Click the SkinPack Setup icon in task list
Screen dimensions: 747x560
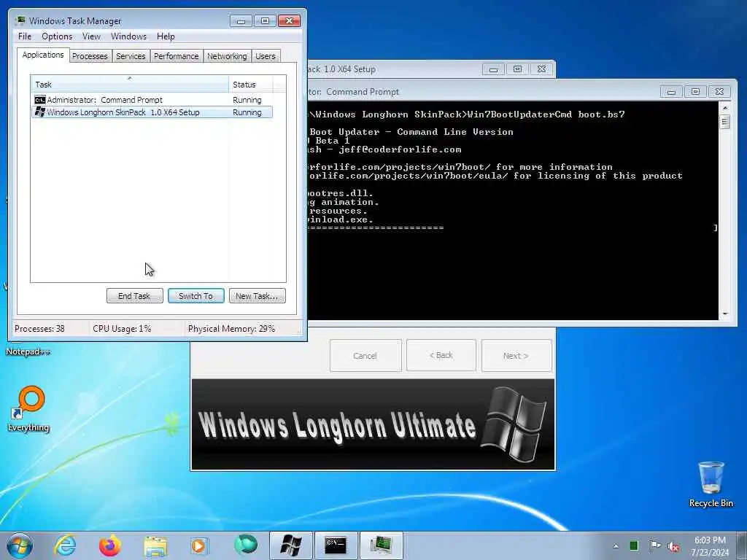coord(40,112)
